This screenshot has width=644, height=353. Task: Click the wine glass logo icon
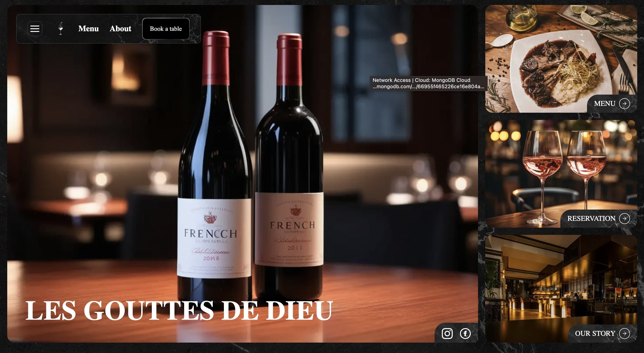click(x=61, y=28)
